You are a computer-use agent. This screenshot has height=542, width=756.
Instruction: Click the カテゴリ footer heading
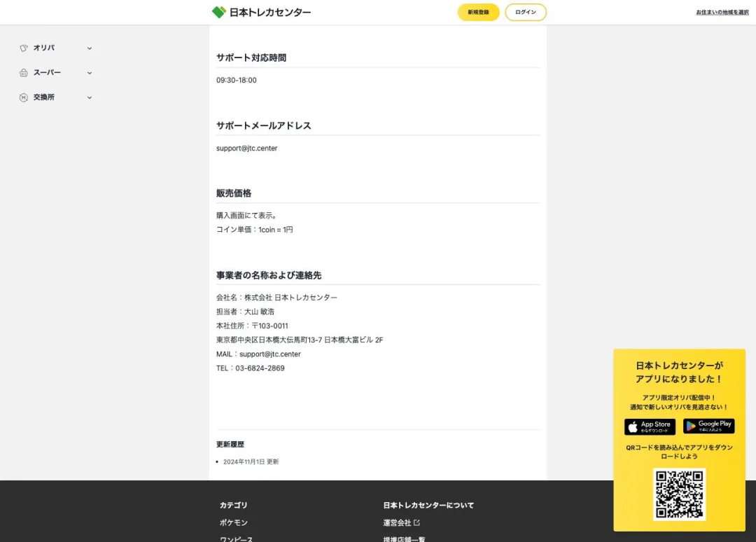[x=233, y=506]
